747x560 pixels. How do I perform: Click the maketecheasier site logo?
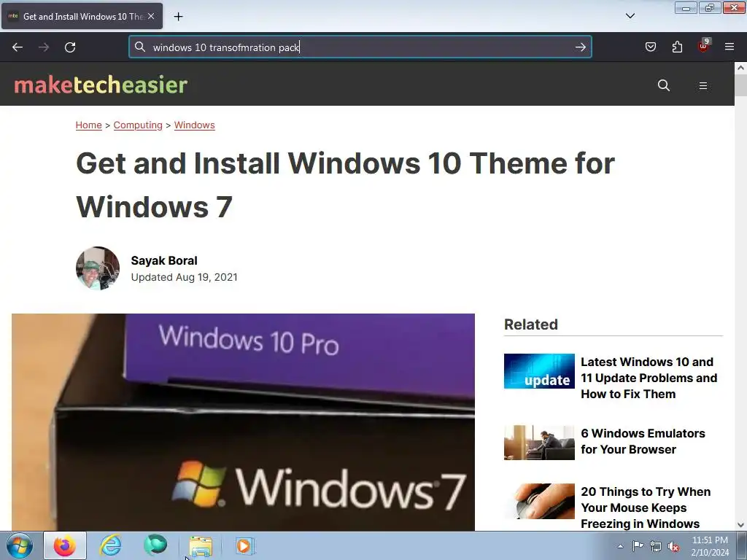(x=101, y=85)
